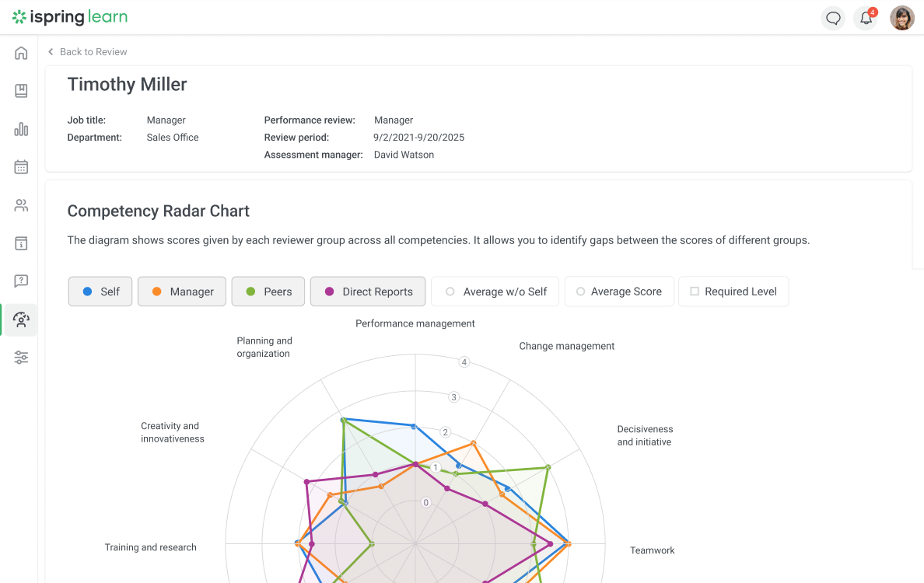The image size is (924, 583).
Task: Disable the Direct Reports series
Action: click(x=368, y=291)
